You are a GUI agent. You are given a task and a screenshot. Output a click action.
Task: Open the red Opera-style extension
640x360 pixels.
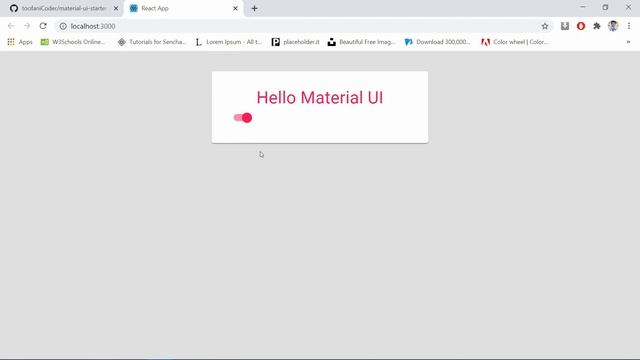(x=581, y=26)
